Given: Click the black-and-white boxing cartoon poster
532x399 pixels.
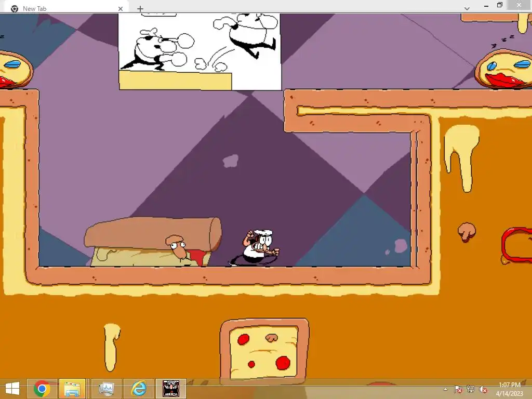Looking at the screenshot, I should [200, 51].
